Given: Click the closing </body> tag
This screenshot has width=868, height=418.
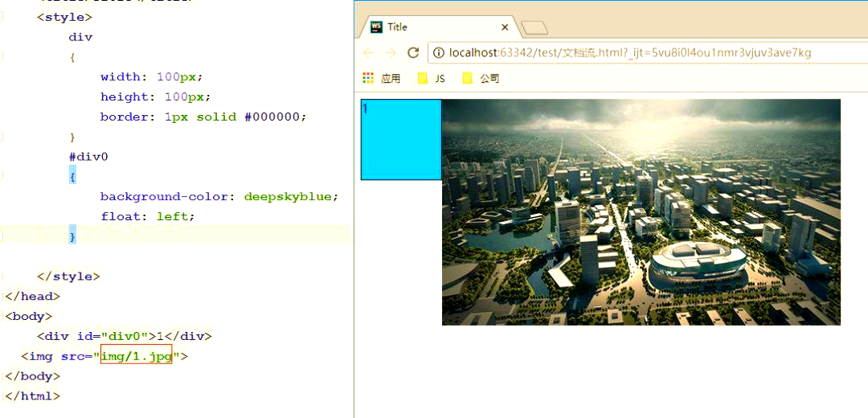Looking at the screenshot, I should point(33,376).
